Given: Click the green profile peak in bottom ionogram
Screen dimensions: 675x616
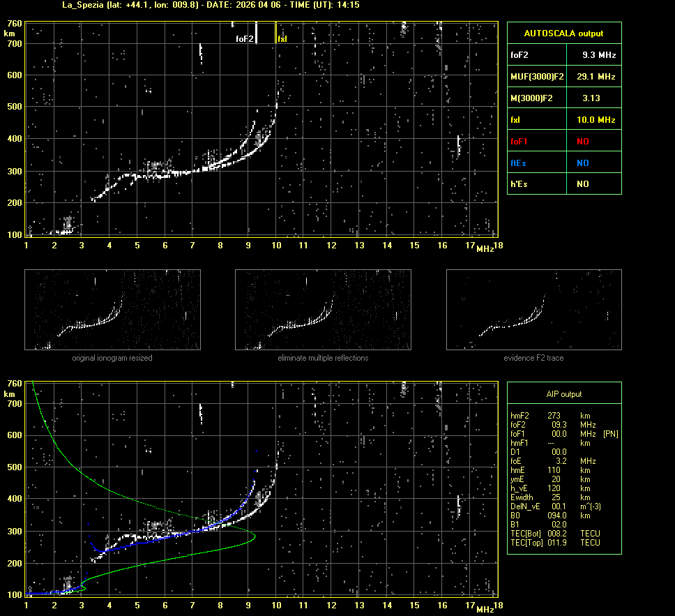Looking at the screenshot, I should tap(255, 536).
